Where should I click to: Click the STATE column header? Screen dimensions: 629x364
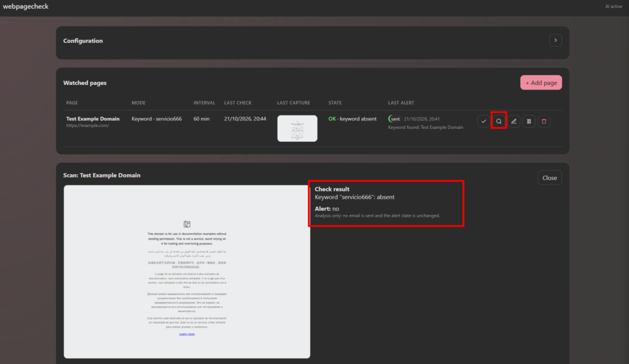(335, 103)
